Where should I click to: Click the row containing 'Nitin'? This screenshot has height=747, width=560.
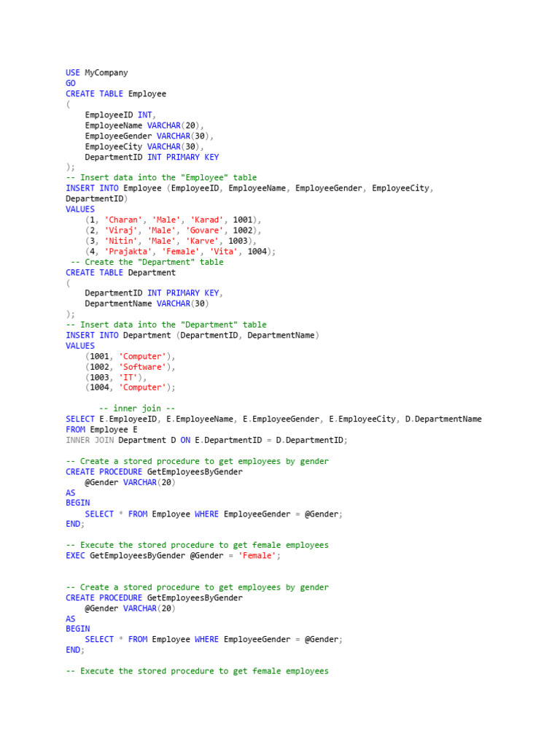(171, 241)
